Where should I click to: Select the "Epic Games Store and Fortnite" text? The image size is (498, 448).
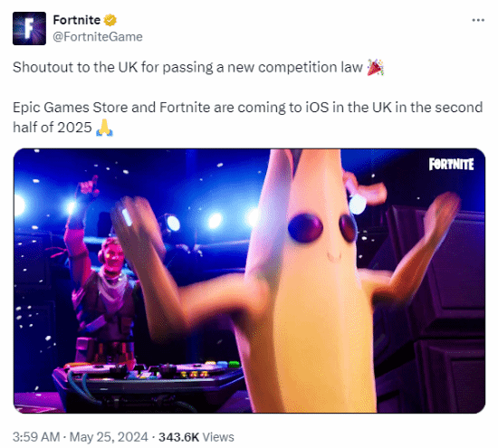click(111, 108)
